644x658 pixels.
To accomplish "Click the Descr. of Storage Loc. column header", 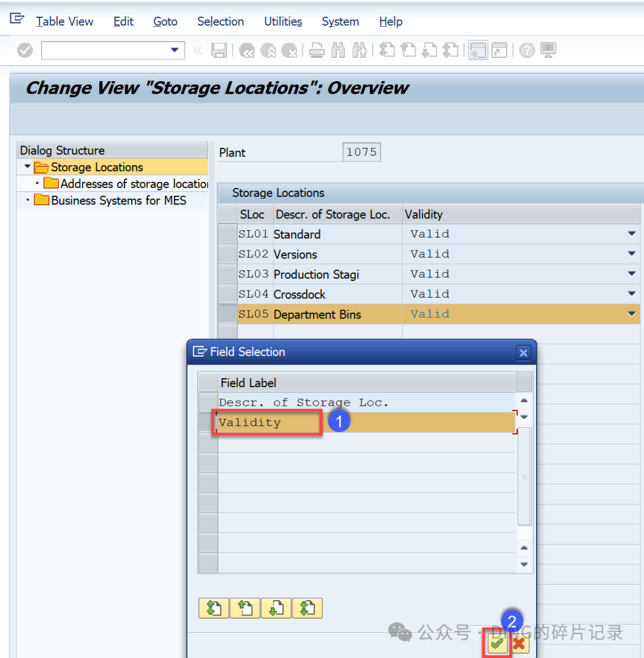I will pos(338,214).
